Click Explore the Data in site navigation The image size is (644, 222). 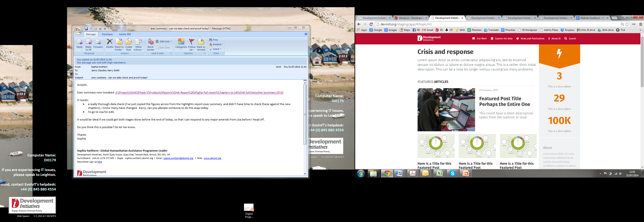click(x=501, y=38)
